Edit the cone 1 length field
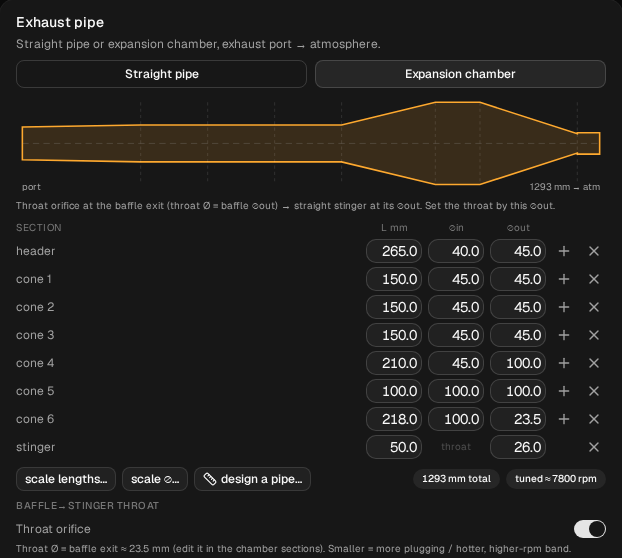 click(x=394, y=279)
